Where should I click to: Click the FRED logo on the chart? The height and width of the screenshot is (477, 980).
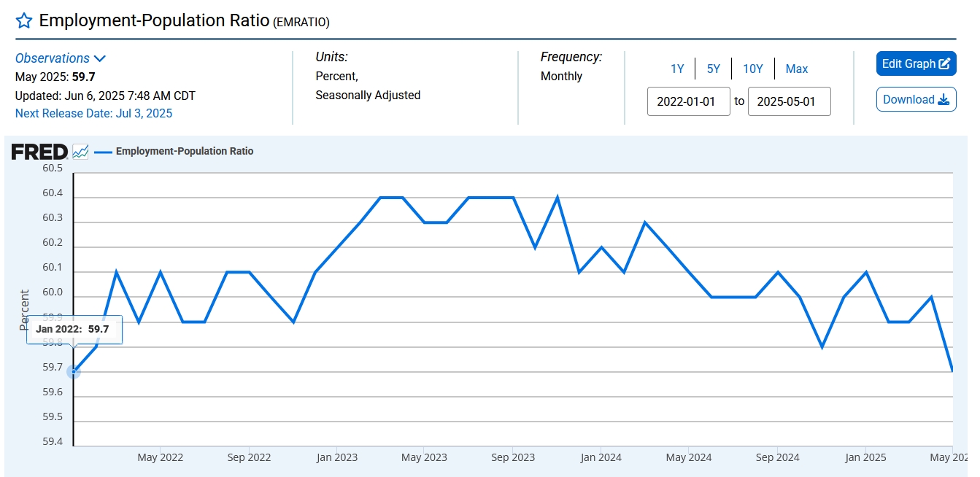pyautogui.click(x=39, y=152)
